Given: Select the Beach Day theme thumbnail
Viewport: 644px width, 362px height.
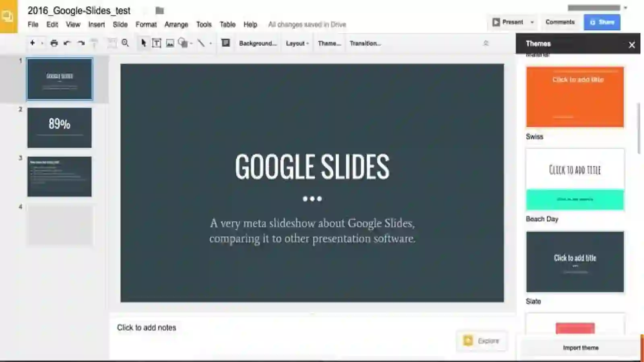Looking at the screenshot, I should point(575,179).
